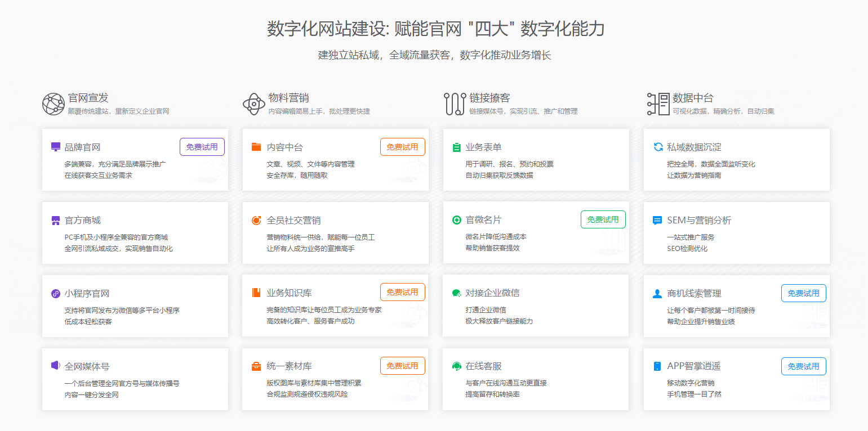Image resolution: width=868 pixels, height=431 pixels.
Task: Click the purple monitor icon for 品牌官网
Action: coord(55,147)
